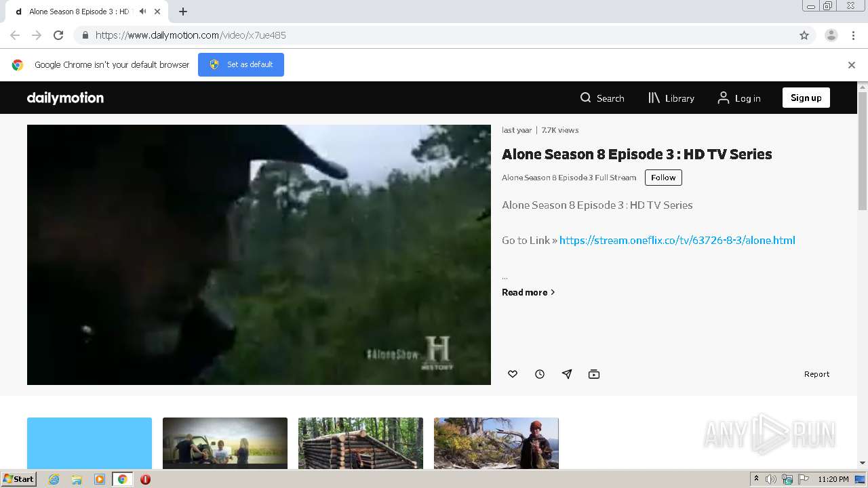This screenshot has height=488, width=868.
Task: Follow the Alone Season 8 channel
Action: pos(663,178)
